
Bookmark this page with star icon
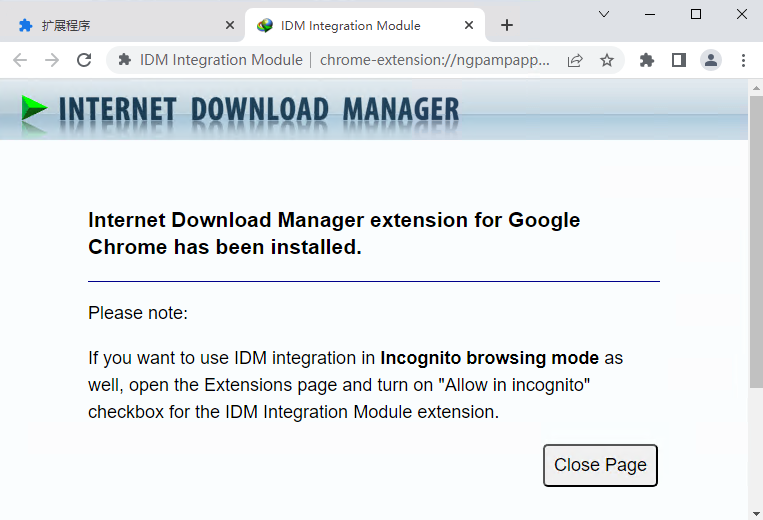pos(607,60)
